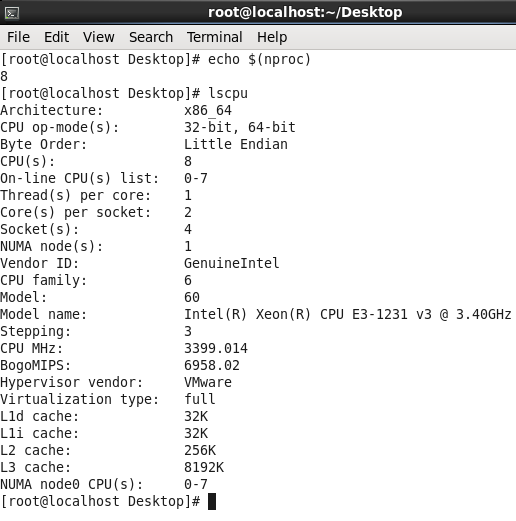Click the 'GenuineIntel' vendor ID value

point(232,263)
